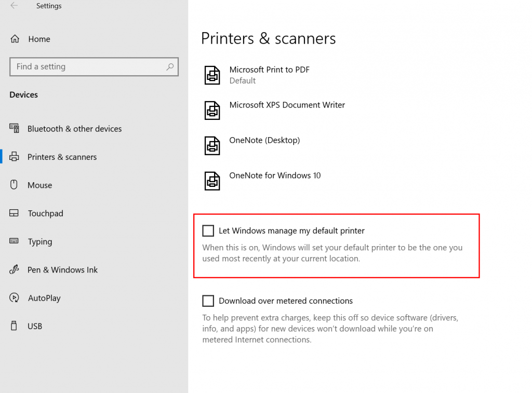Click the Home house icon
532x393 pixels.
coord(15,39)
